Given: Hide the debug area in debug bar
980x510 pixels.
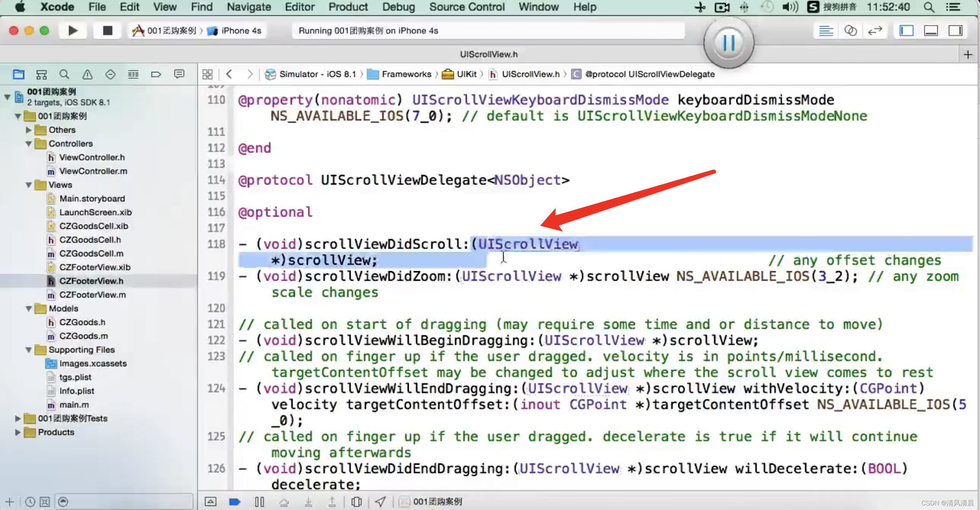Looking at the screenshot, I should coord(211,502).
